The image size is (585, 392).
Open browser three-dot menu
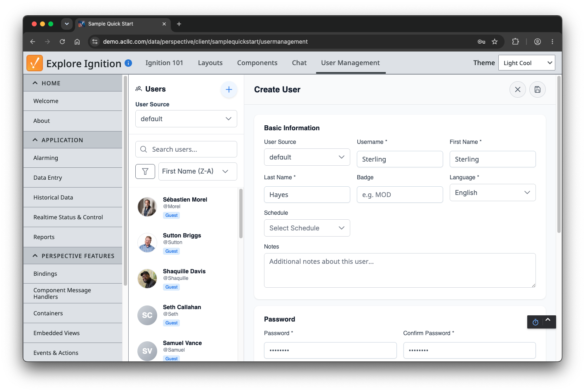click(552, 42)
